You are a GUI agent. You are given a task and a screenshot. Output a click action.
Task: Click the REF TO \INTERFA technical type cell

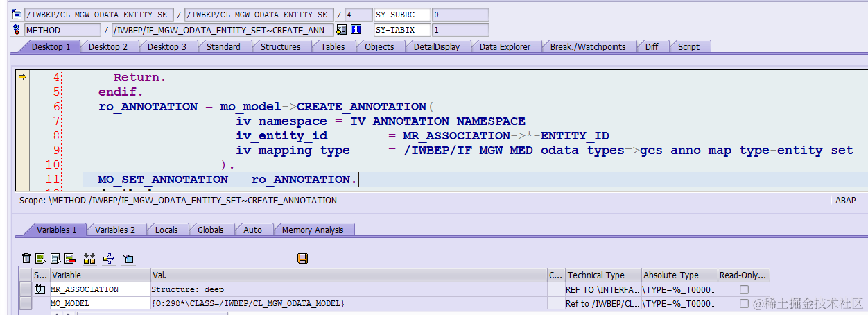tap(603, 289)
